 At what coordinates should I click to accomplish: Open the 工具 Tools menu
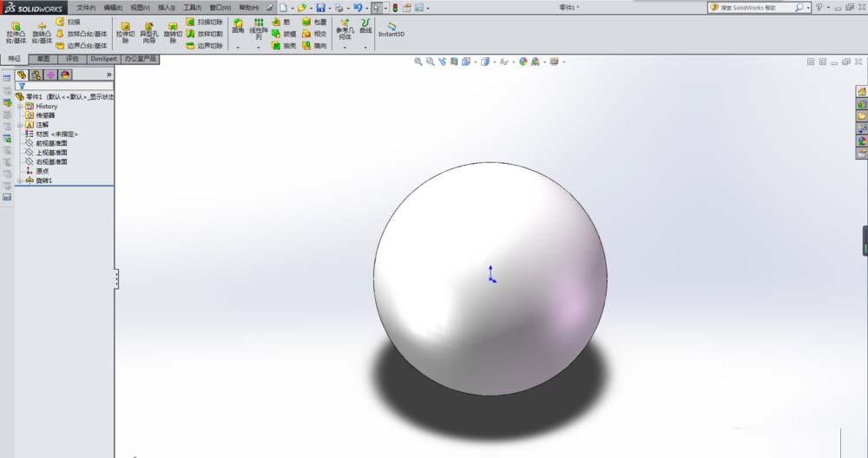coord(193,8)
